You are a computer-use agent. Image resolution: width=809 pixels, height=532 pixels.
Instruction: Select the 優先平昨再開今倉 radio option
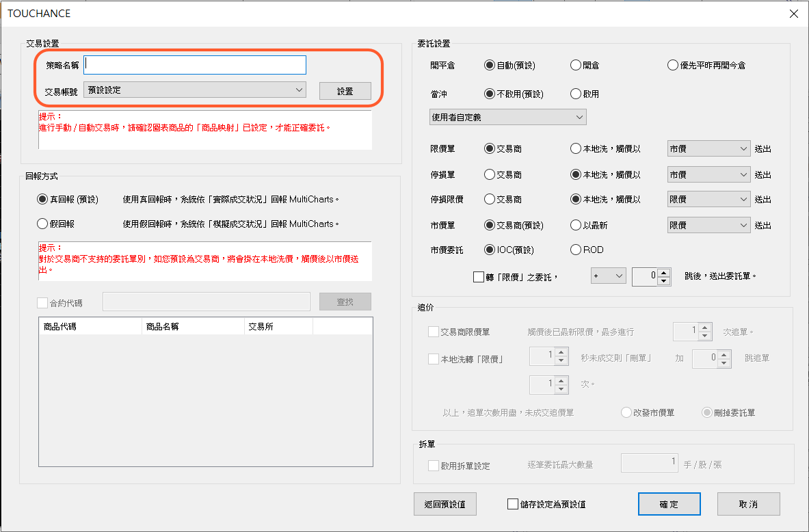coord(673,65)
